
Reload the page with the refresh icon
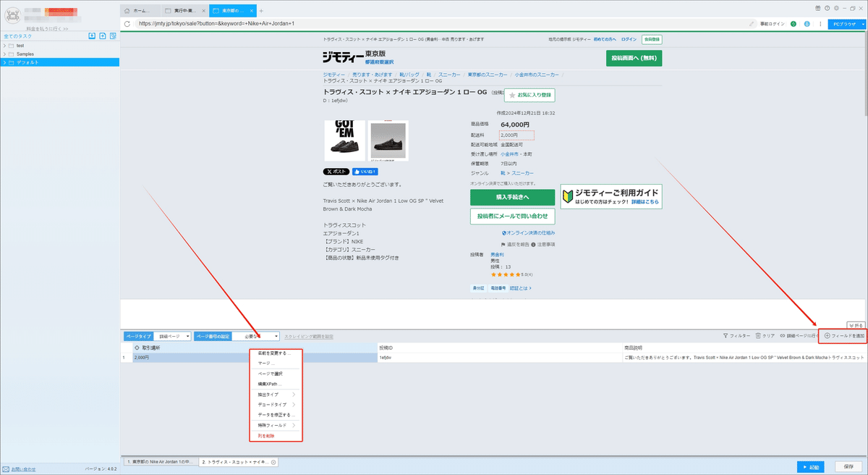pos(128,23)
